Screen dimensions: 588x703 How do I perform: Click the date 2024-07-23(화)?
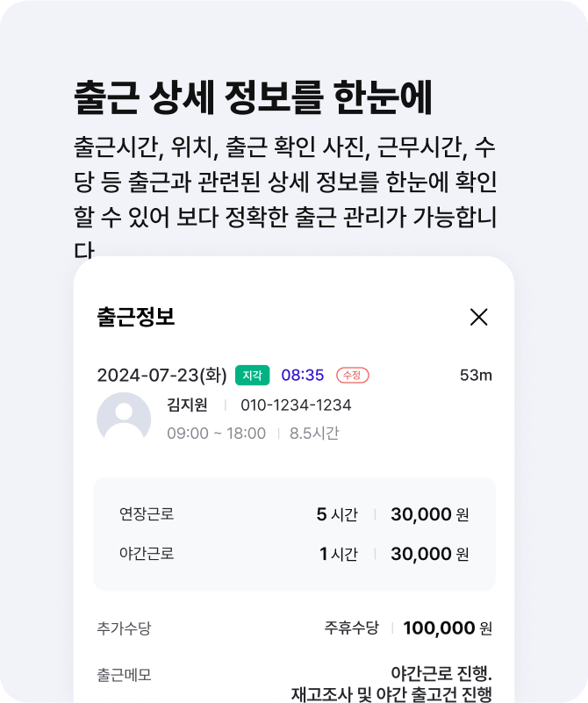coord(161,376)
